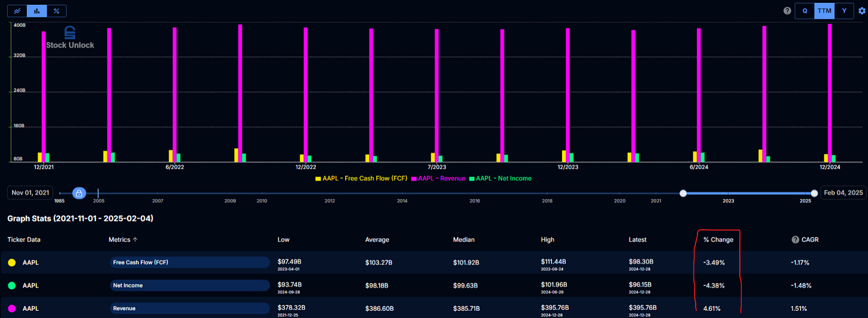Click the 1985 mark on the timeline

(x=60, y=201)
